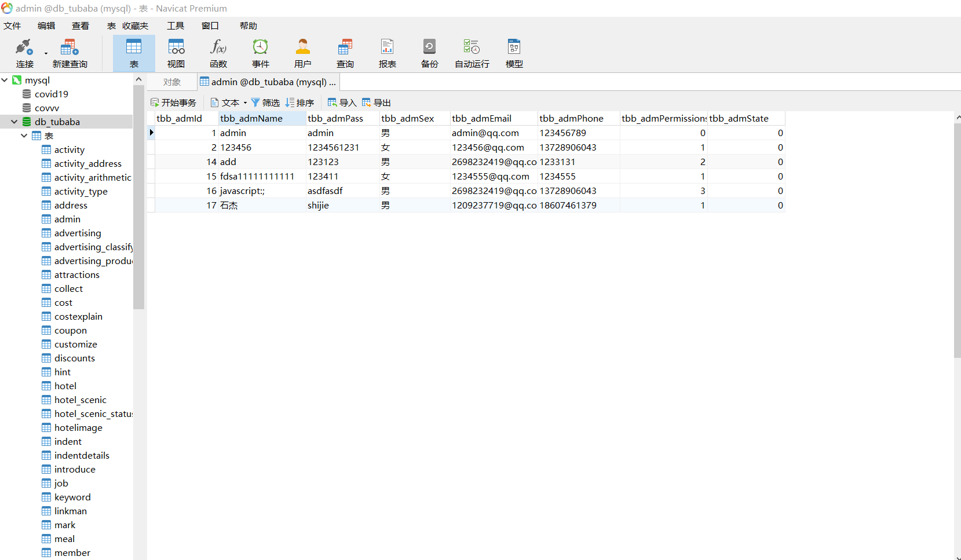This screenshot has width=961, height=560.
Task: Select the 1234561231 password cell
Action: pos(342,147)
